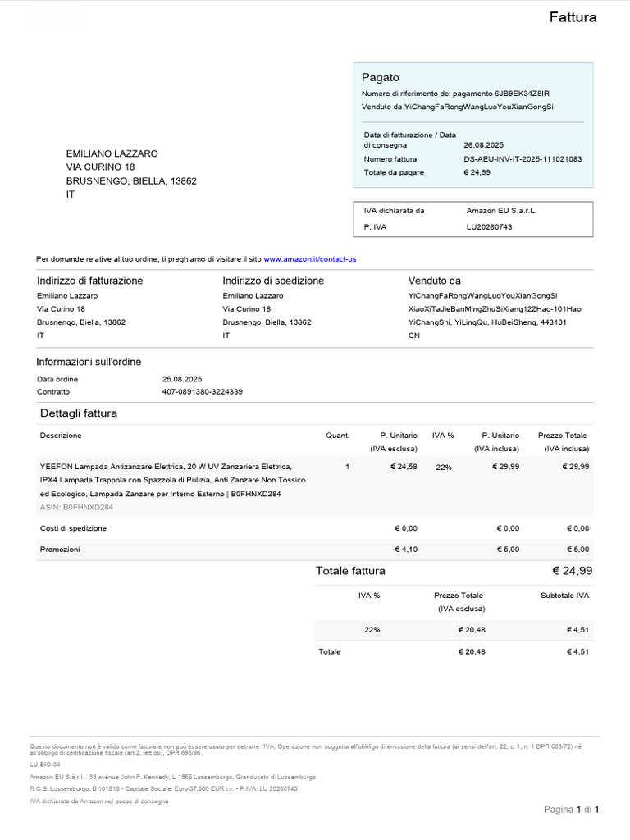This screenshot has height=840, width=630.
Task: Click the Descrizione column header
Action: point(61,435)
